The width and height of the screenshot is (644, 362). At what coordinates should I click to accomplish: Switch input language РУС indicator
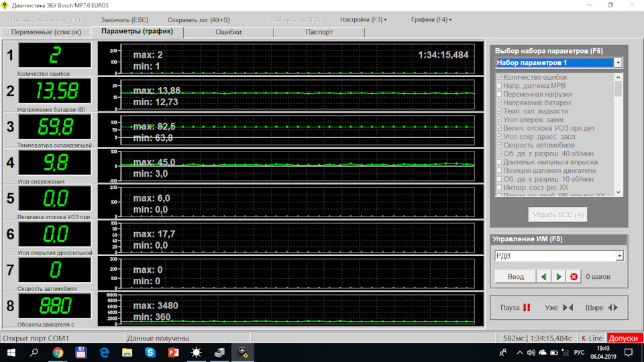click(x=579, y=353)
